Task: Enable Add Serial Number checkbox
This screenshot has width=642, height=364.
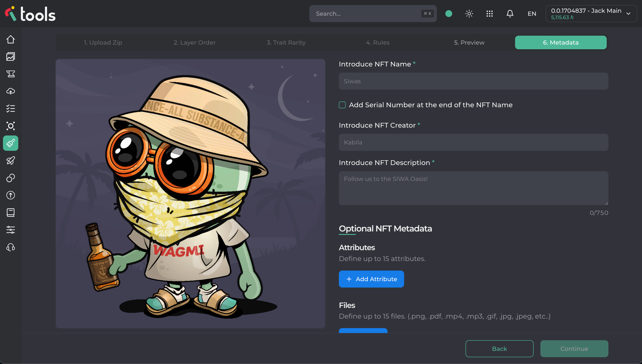Action: 342,105
